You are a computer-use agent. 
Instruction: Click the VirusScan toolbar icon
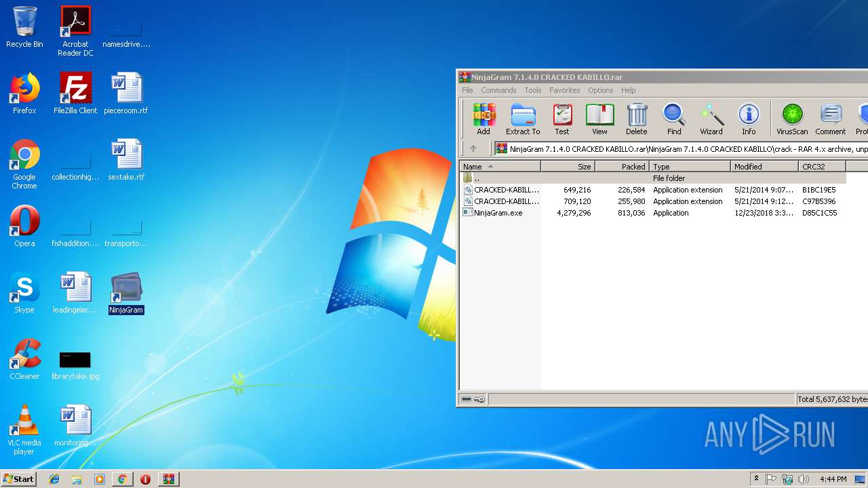pos(792,119)
